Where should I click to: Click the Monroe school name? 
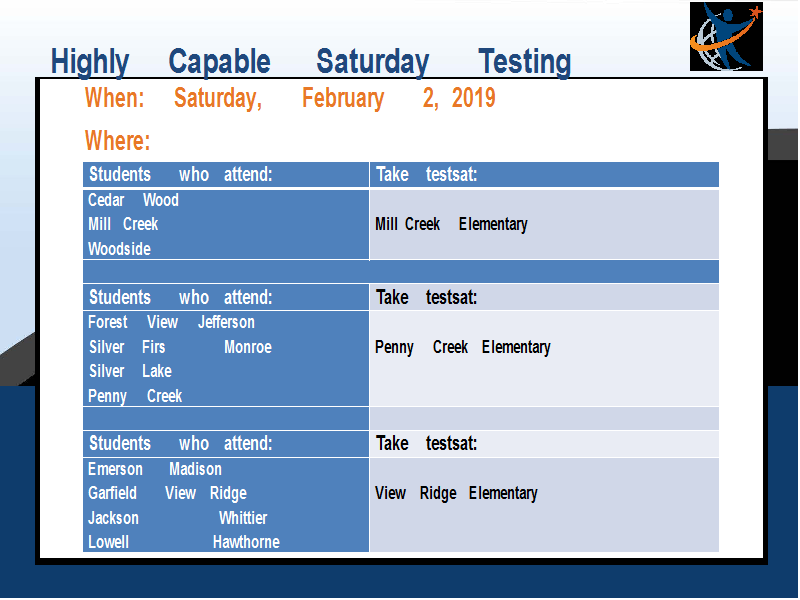click(x=248, y=347)
